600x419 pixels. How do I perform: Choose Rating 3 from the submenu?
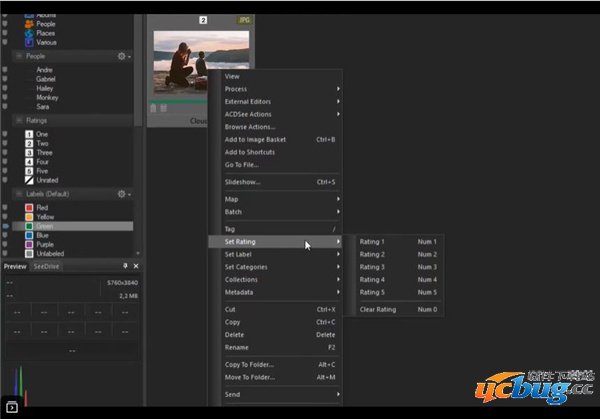pyautogui.click(x=372, y=267)
